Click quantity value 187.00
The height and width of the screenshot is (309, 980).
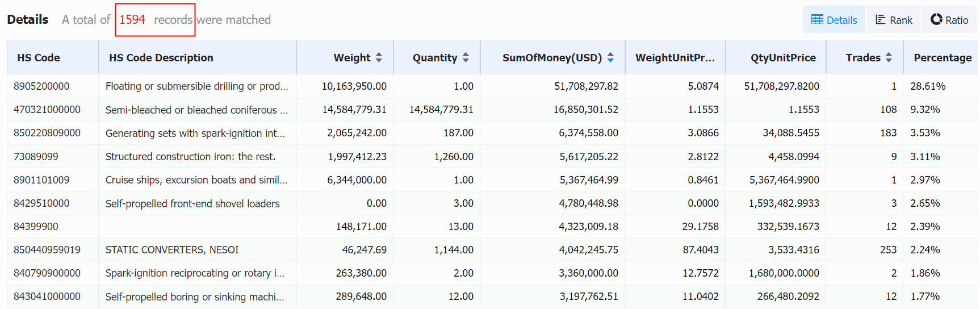click(x=459, y=133)
